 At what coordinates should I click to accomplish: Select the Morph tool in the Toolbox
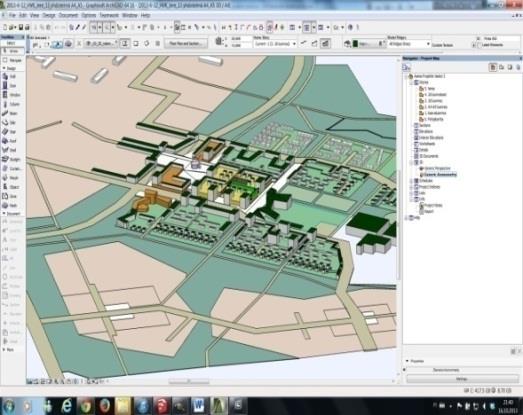[x=12, y=178]
